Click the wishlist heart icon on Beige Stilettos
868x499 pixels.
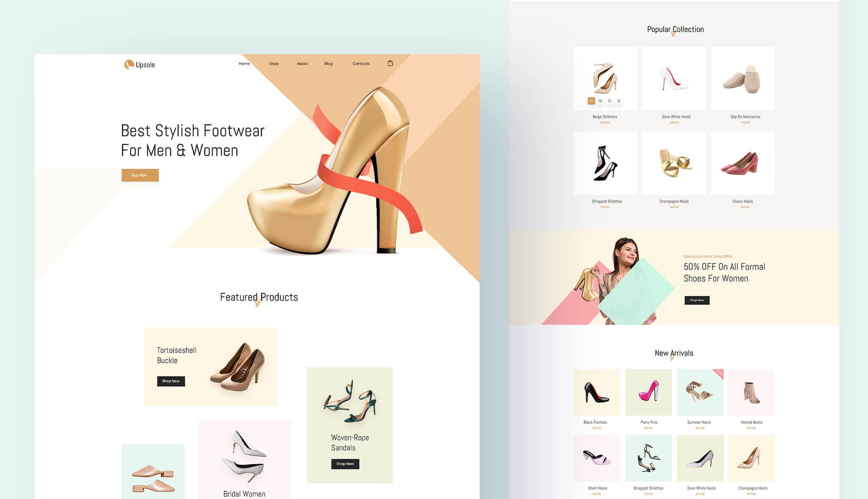point(601,101)
